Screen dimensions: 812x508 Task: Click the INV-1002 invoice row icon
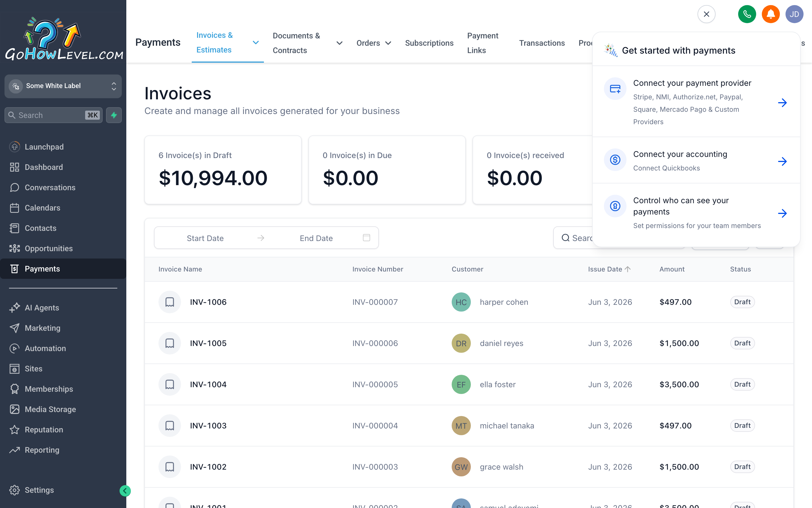coord(170,467)
